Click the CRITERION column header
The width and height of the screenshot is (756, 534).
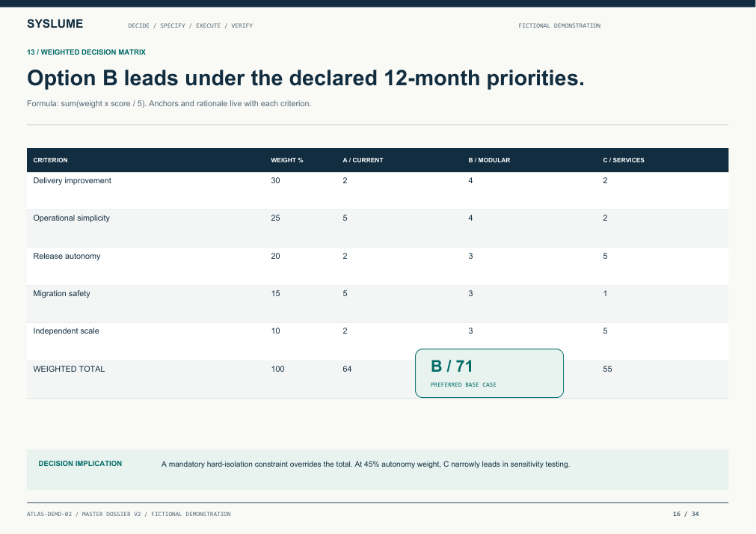50,160
